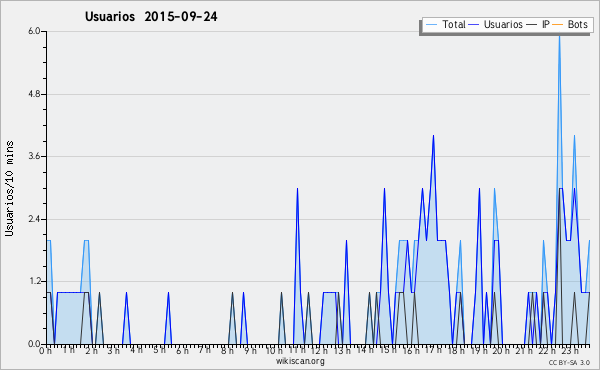This screenshot has height=370, width=600.
Task: Click the y-axis value 1.2
Action: click(34, 282)
